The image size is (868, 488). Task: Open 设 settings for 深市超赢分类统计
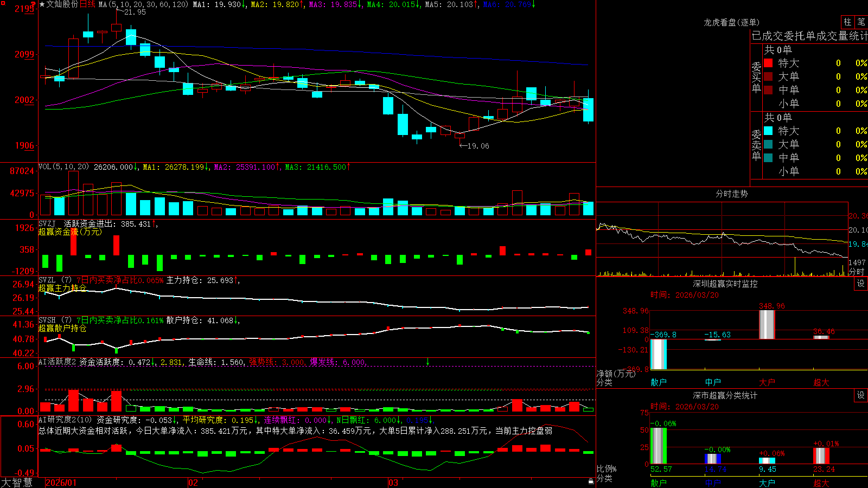pos(861,395)
